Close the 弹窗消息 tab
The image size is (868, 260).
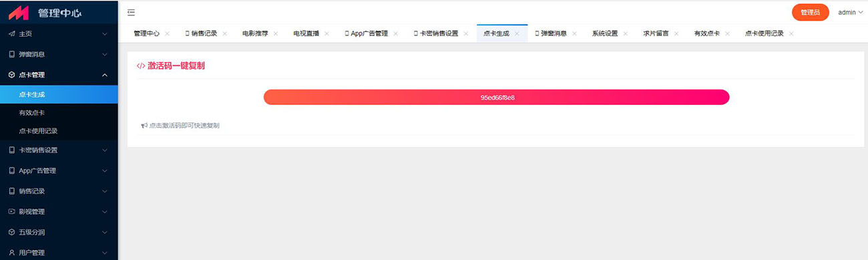click(x=575, y=33)
